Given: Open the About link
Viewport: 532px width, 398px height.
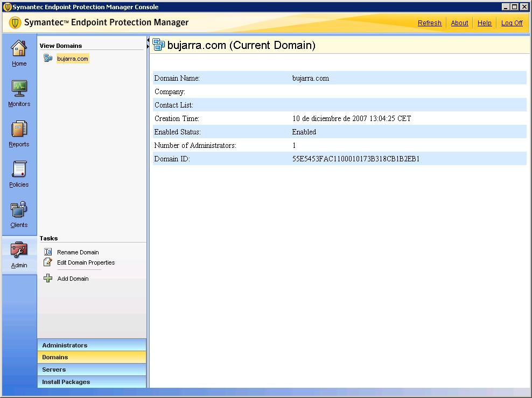Looking at the screenshot, I should (x=459, y=23).
